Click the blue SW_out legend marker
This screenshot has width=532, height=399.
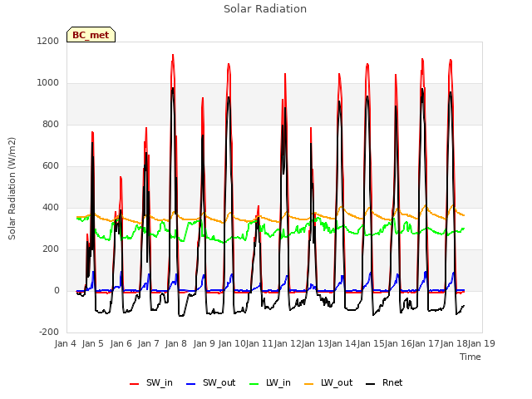point(191,384)
